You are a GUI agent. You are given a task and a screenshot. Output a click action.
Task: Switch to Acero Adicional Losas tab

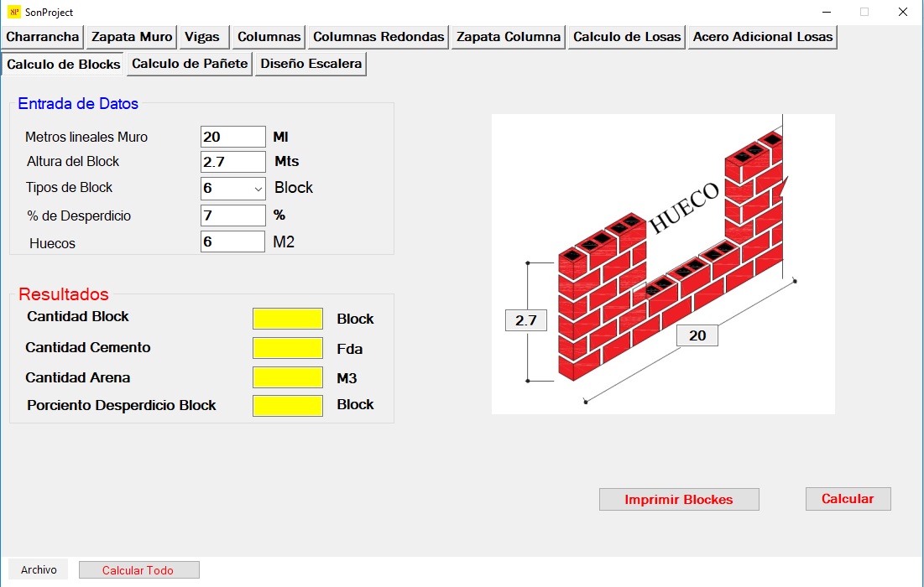[762, 37]
